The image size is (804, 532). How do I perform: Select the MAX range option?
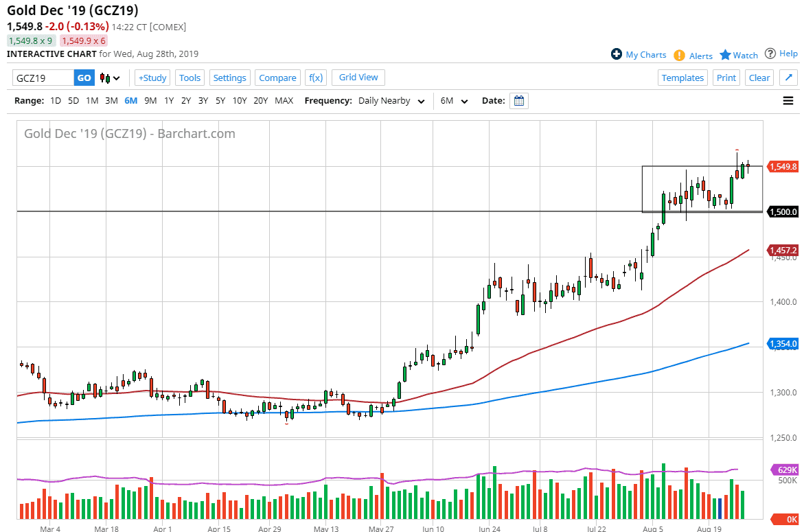(284, 101)
